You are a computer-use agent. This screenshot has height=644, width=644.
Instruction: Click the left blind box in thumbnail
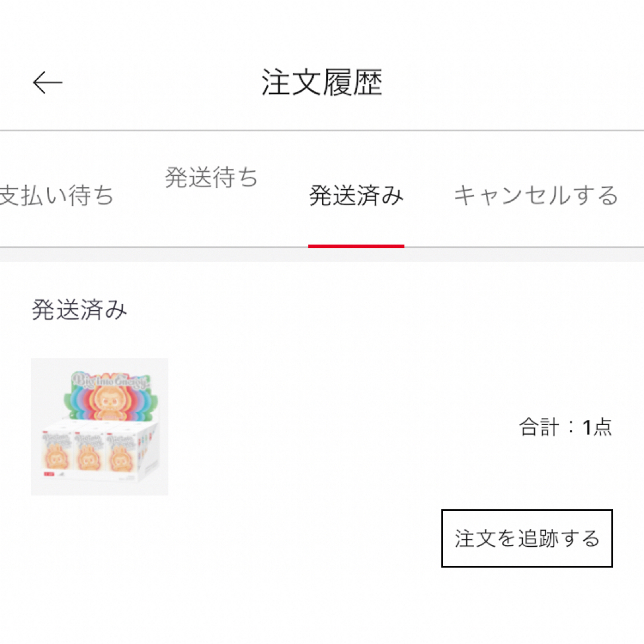tap(56, 451)
